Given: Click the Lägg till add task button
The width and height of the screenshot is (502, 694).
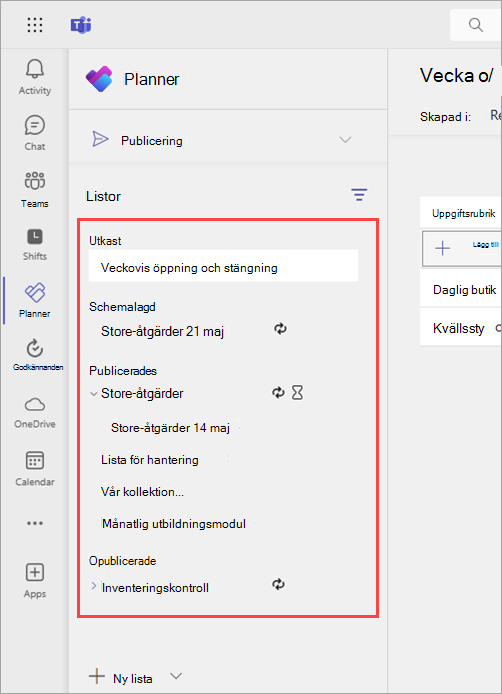Looking at the screenshot, I should point(461,248).
